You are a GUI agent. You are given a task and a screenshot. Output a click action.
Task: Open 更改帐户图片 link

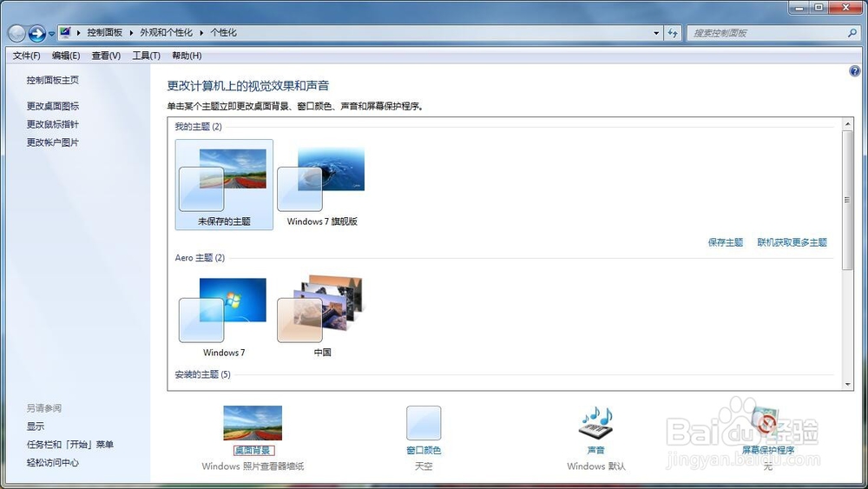(53, 142)
